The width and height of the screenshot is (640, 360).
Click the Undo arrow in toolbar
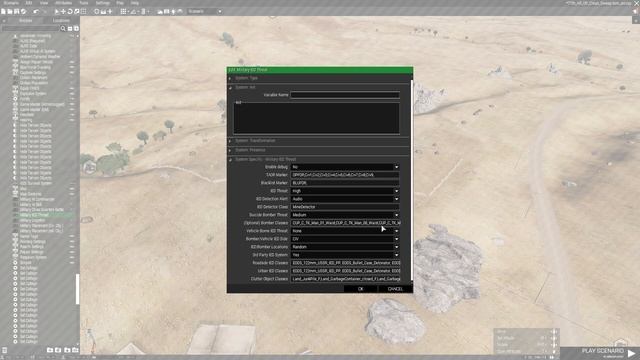point(36,11)
